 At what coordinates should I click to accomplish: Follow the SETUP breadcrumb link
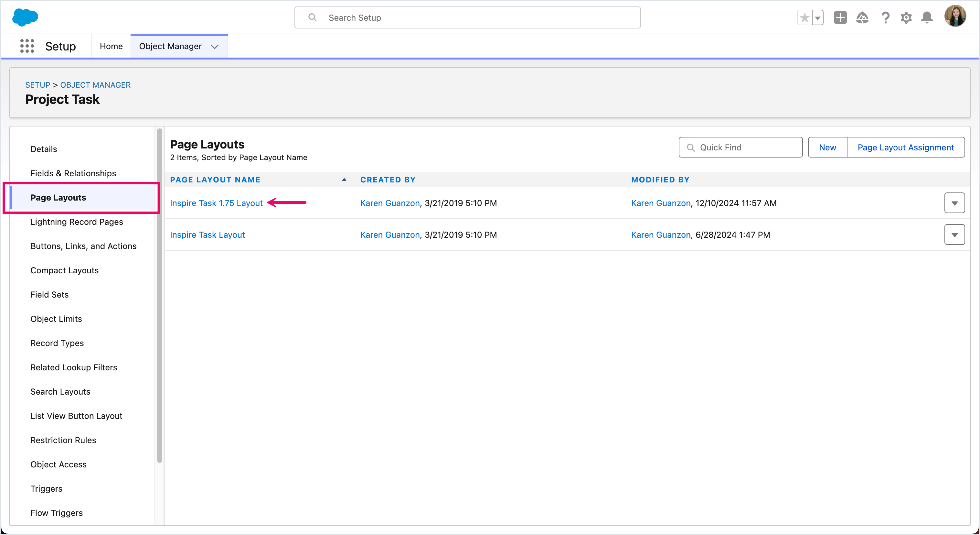coord(38,85)
